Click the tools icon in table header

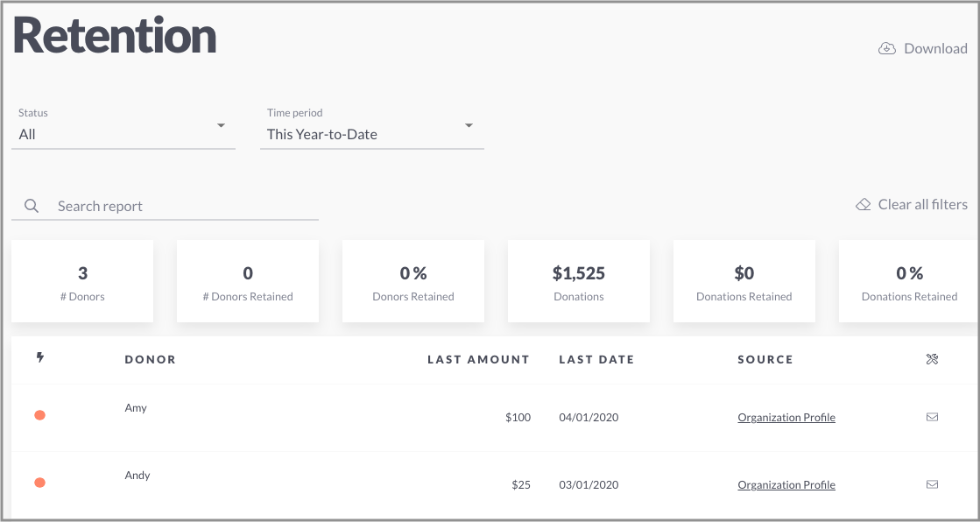932,359
